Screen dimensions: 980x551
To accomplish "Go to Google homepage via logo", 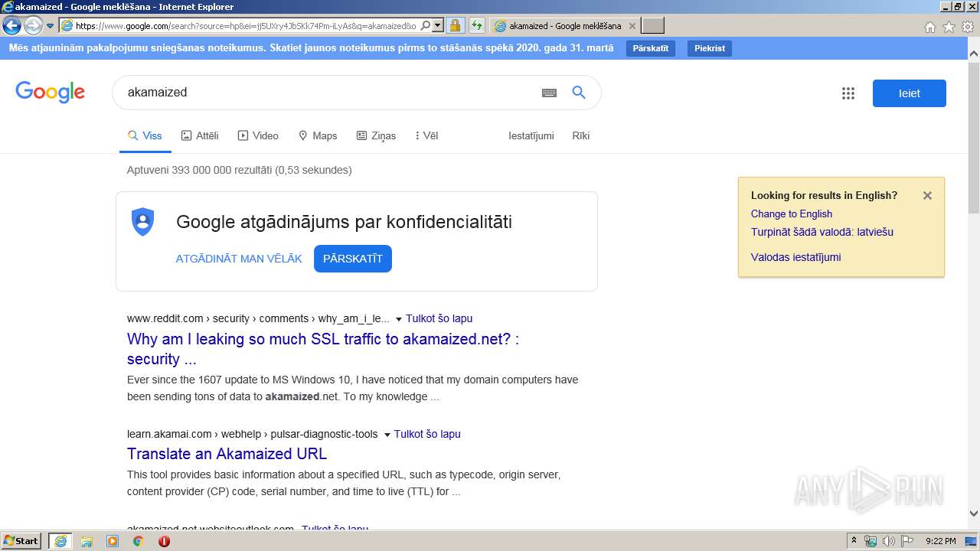I will click(51, 93).
